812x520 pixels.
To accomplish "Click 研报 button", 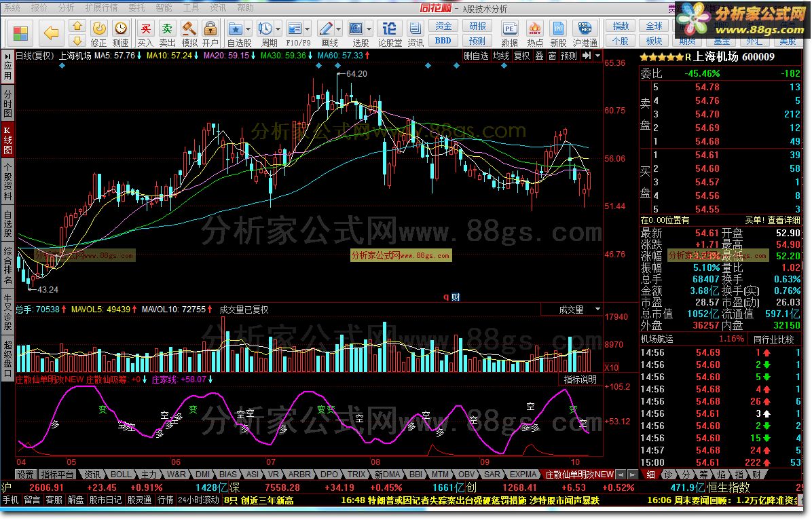I will 477,26.
